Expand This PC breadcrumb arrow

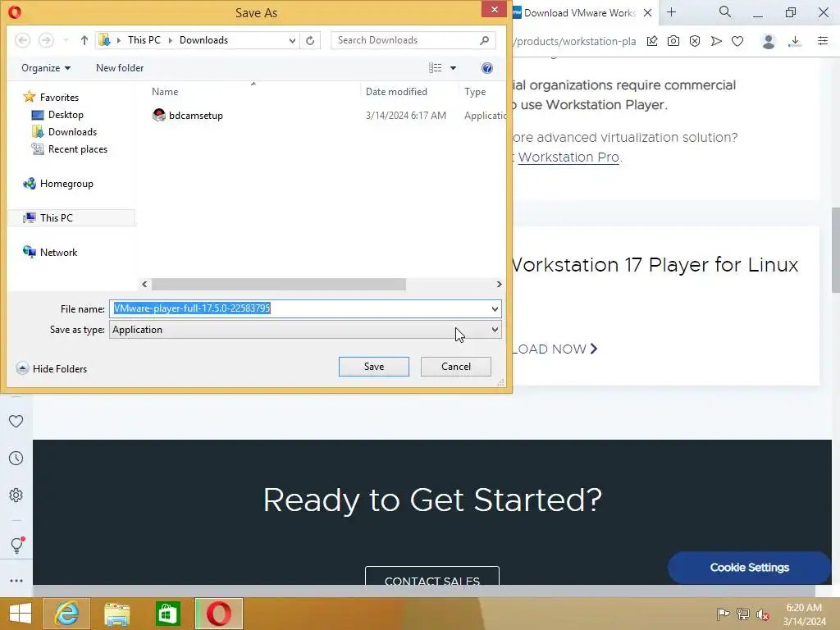click(x=171, y=40)
